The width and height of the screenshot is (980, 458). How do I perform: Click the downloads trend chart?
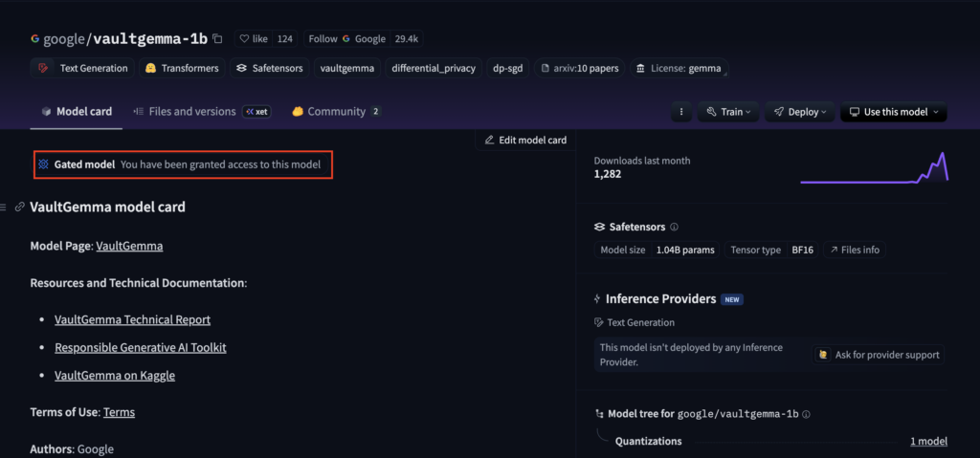pyautogui.click(x=875, y=167)
